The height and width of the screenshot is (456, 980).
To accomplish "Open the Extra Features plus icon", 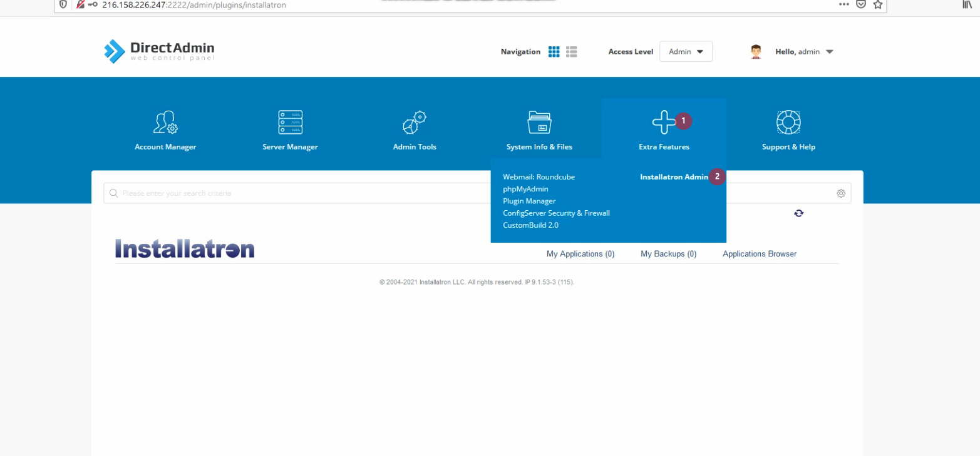I will (x=664, y=122).
